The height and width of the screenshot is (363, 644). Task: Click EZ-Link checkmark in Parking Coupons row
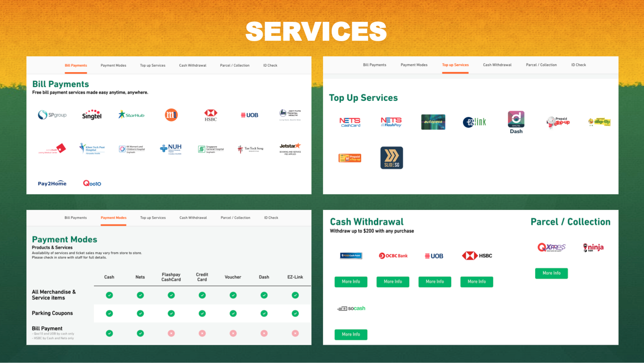coord(295,313)
